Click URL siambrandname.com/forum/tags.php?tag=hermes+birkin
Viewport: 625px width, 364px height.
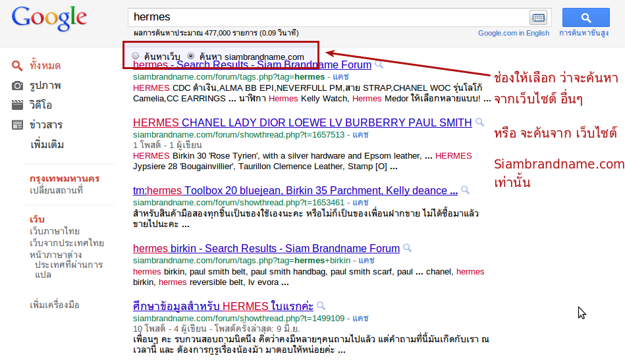click(x=242, y=261)
